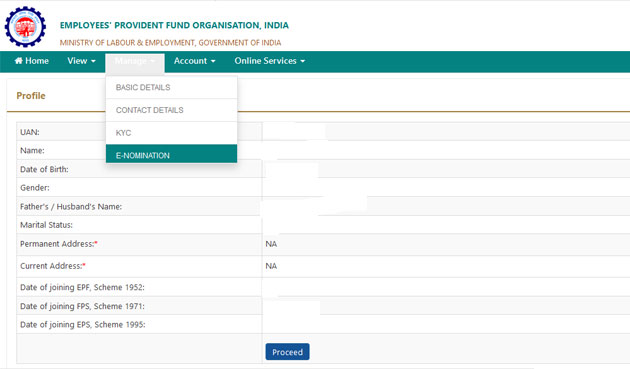Viewport: 630px width, 369px height.
Task: Click the Permanent Address NA value
Action: [271, 244]
